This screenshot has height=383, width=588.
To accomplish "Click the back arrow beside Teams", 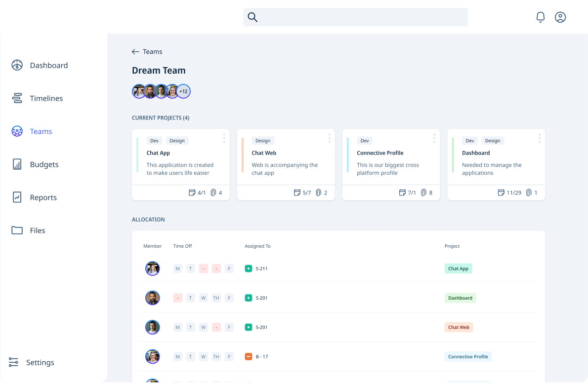I will click(135, 52).
